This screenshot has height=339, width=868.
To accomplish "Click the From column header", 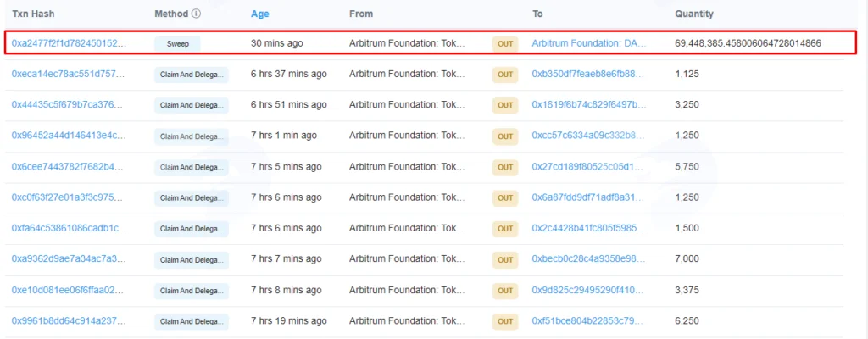I will [361, 14].
